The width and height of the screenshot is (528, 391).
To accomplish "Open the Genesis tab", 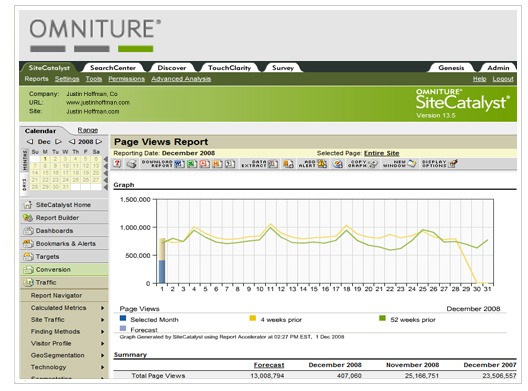I will 451,68.
